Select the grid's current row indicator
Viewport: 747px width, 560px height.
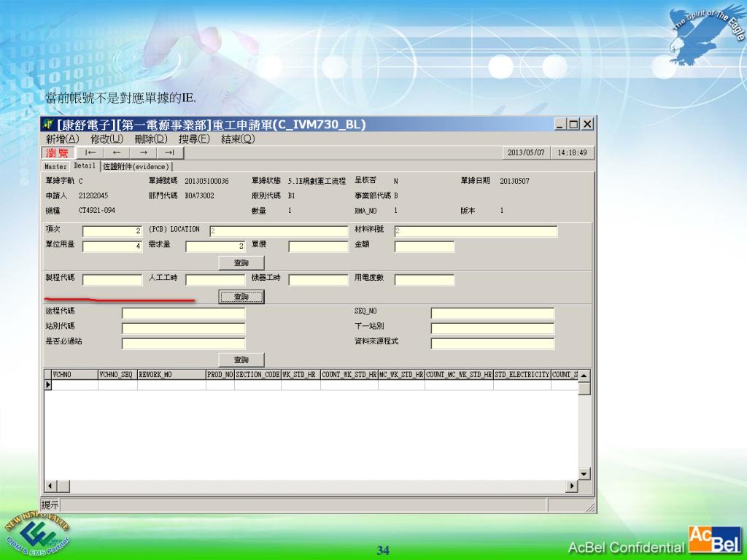click(47, 385)
